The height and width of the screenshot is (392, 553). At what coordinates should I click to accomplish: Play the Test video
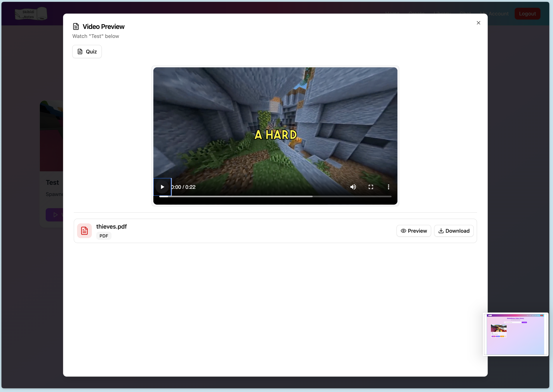[x=162, y=187]
